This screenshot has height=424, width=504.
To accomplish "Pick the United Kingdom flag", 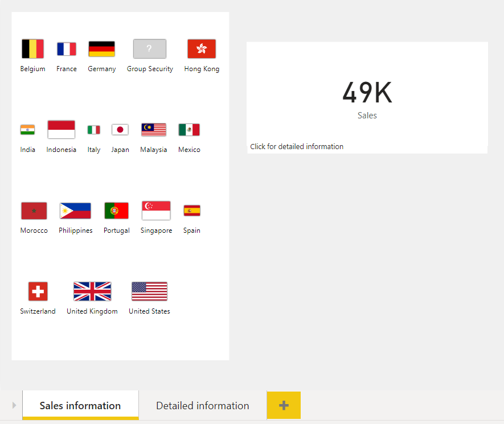I will point(92,291).
